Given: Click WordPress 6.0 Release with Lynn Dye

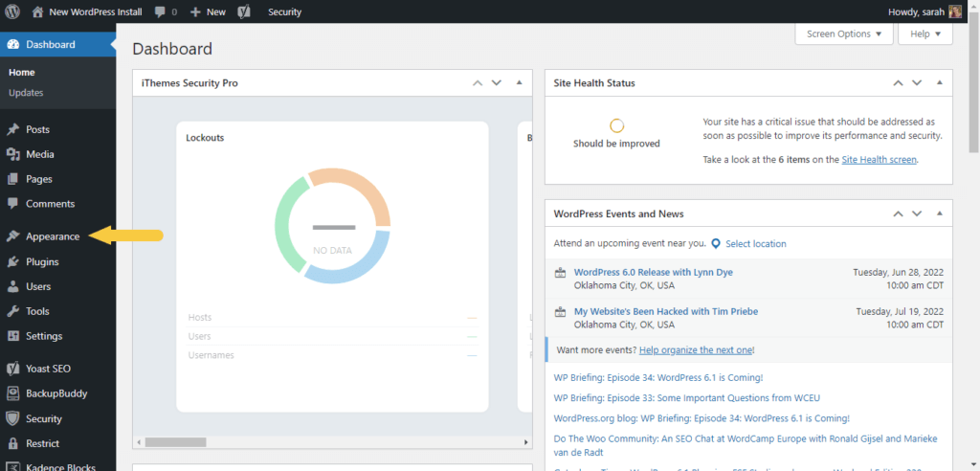Looking at the screenshot, I should pos(653,272).
